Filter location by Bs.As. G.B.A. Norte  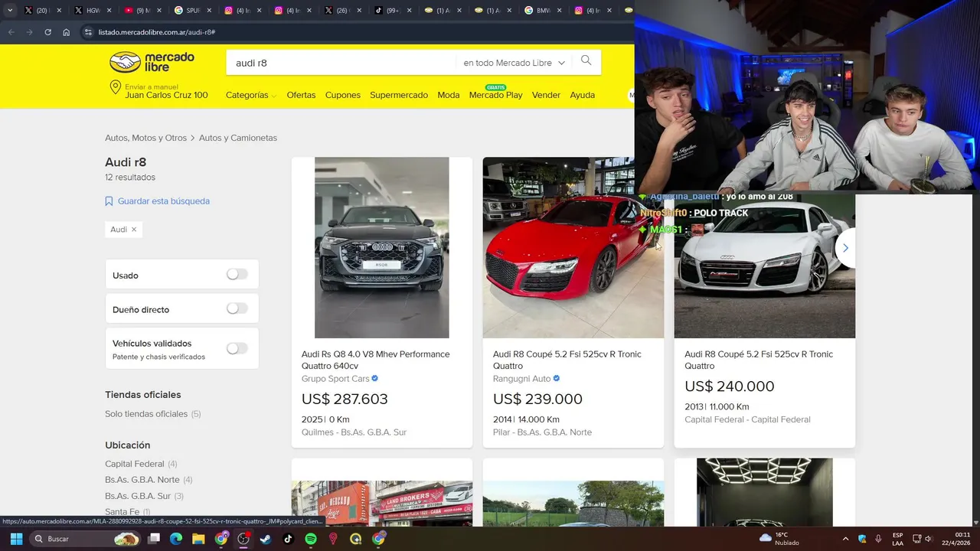pyautogui.click(x=142, y=480)
